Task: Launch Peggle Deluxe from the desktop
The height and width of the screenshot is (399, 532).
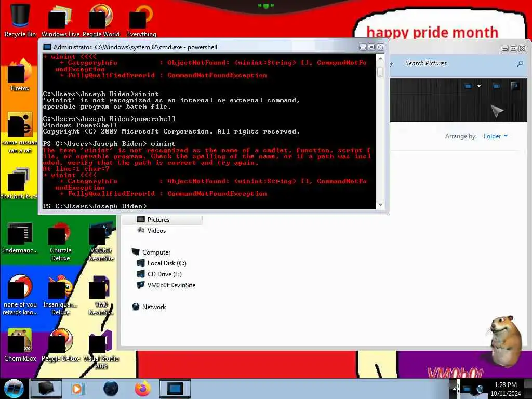Action: point(60,345)
